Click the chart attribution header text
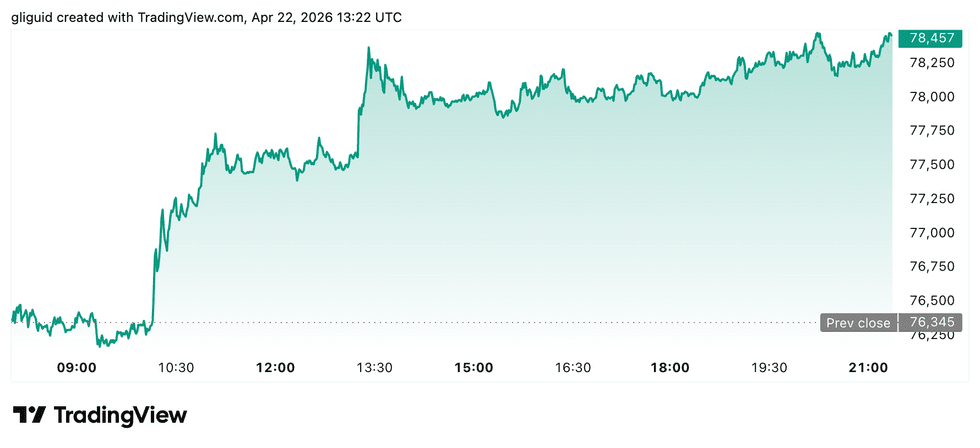This screenshot has height=448, width=980. point(207,17)
